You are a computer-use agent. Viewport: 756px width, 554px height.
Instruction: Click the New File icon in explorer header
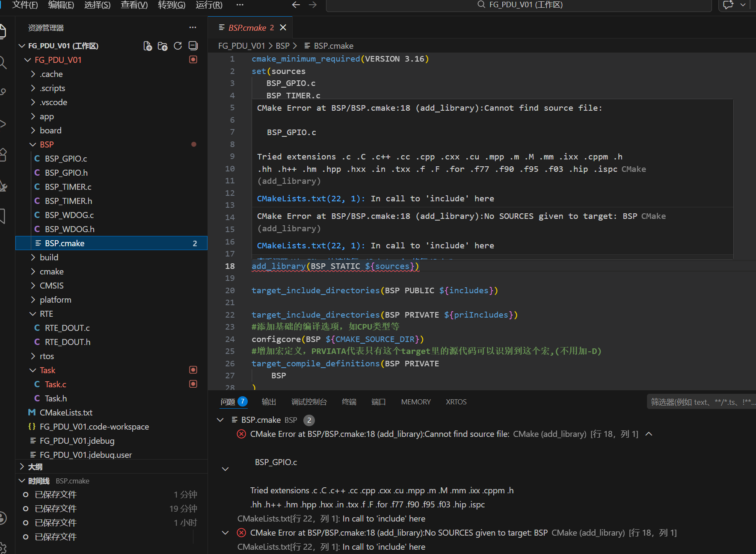tap(148, 46)
